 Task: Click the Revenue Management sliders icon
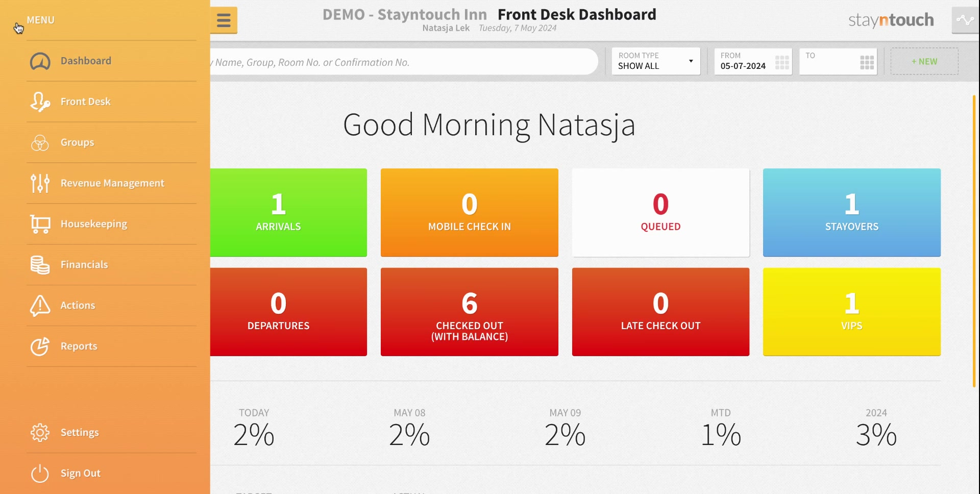(x=40, y=183)
